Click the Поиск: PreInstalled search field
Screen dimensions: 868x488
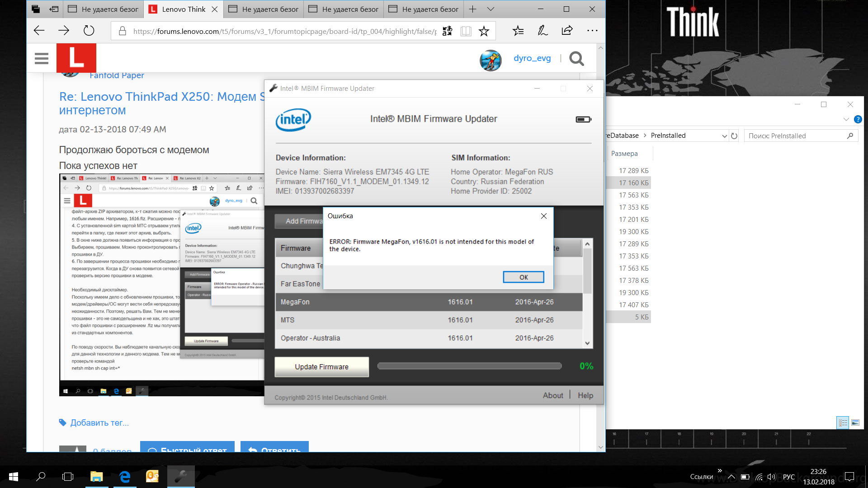[800, 136]
